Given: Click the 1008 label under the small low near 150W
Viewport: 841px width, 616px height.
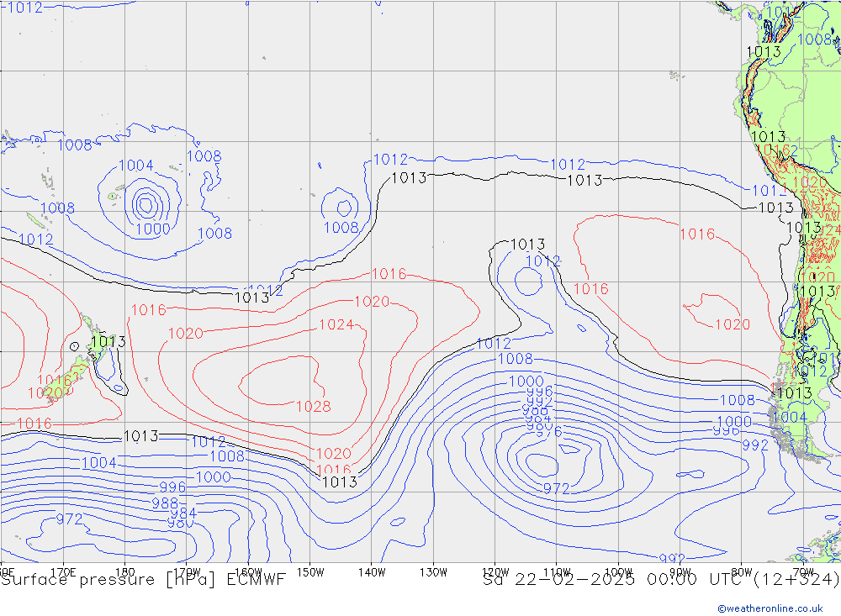Looking at the screenshot, I should point(341,227).
